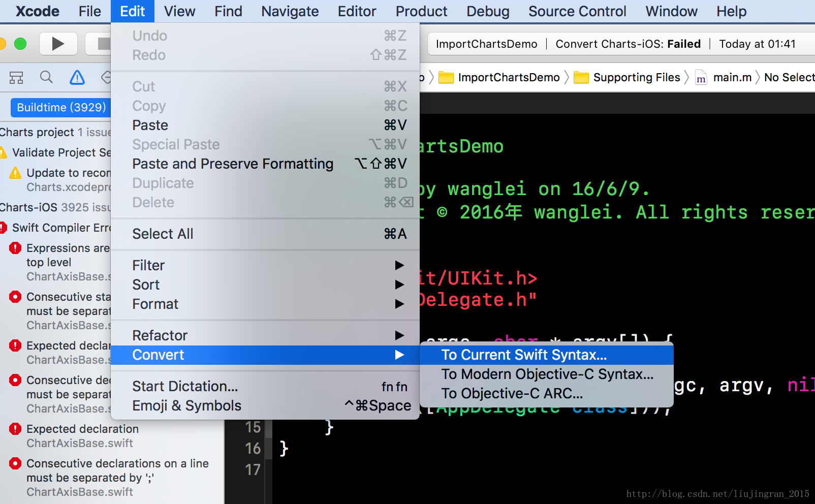
Task: Click error icon beside Consecutive declarations on a line
Action: (15, 463)
